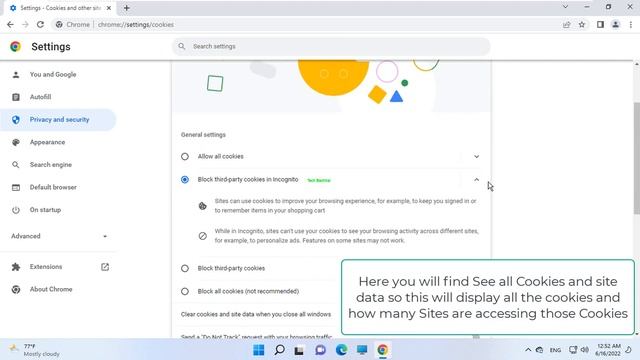The height and width of the screenshot is (360, 640).
Task: Open Chrome's three-dot menu
Action: 631,24
